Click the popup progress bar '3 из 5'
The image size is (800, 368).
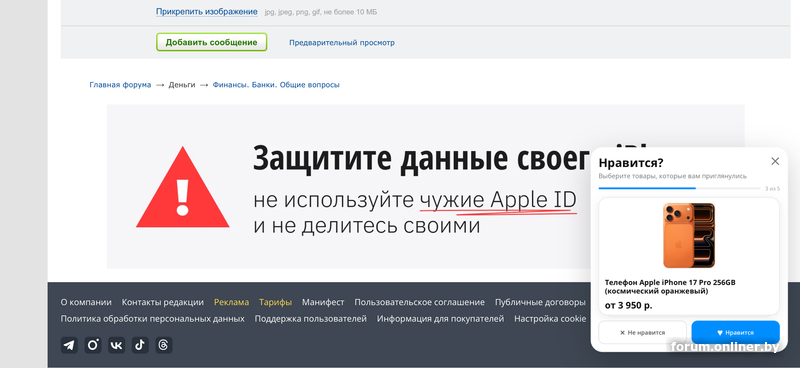(x=679, y=188)
